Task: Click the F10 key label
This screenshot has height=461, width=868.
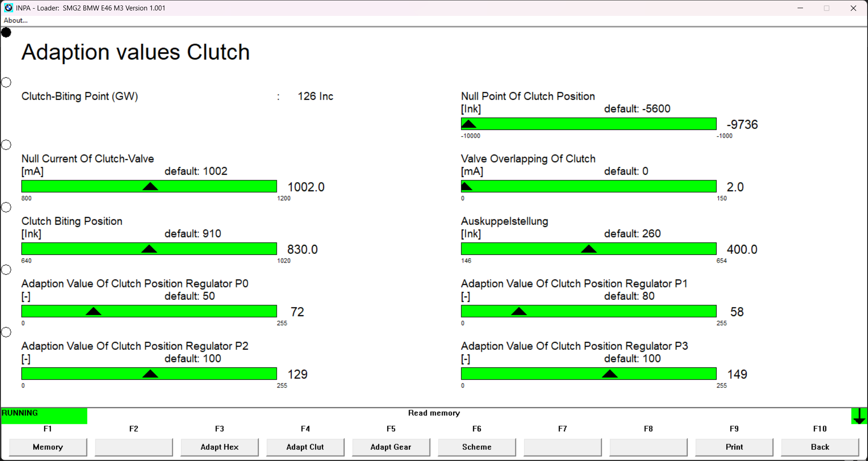Action: (820, 429)
